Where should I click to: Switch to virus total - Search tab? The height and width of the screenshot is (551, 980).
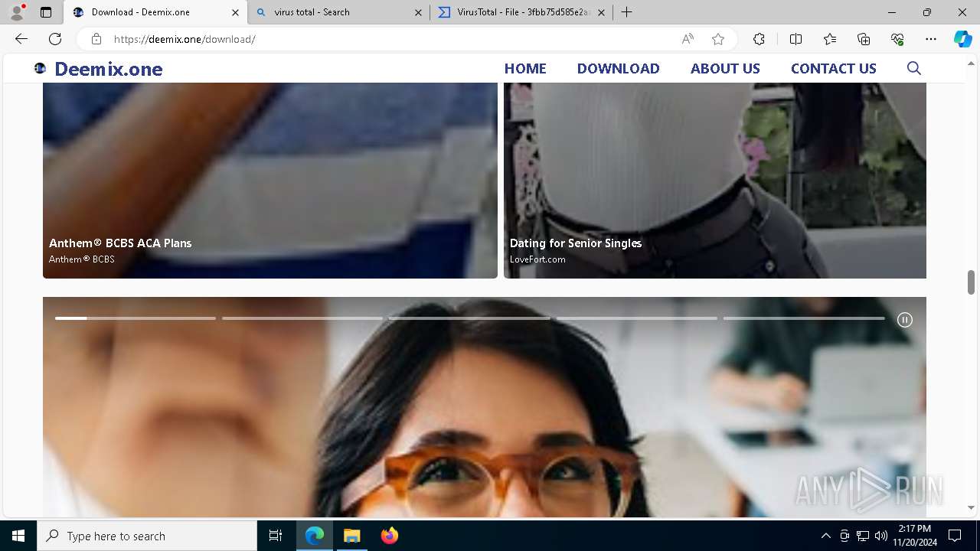click(x=339, y=12)
